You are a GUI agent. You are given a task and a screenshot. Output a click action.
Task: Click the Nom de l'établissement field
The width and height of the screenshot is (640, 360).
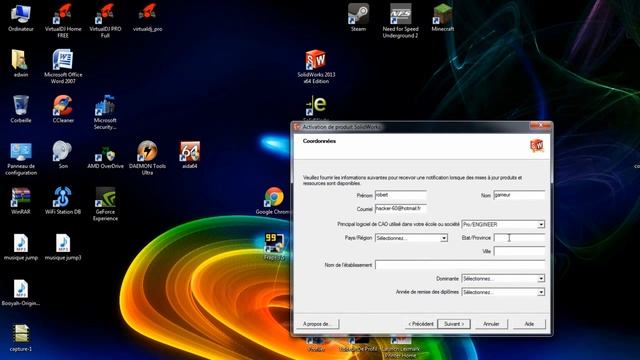(460, 265)
